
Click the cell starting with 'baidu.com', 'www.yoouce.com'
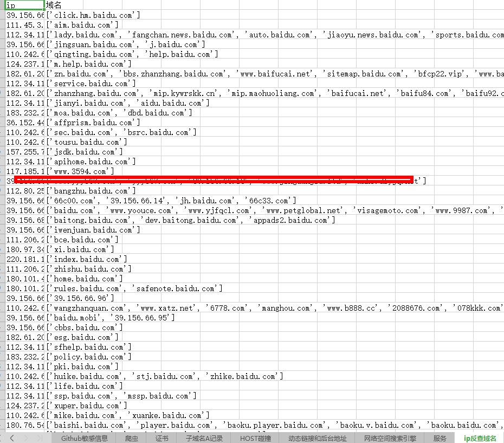pyautogui.click(x=275, y=210)
